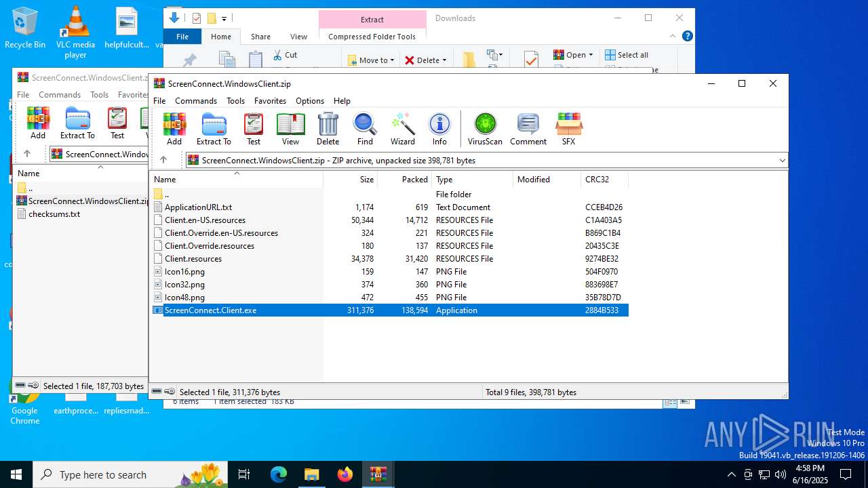Viewport: 868px width, 488px height.
Task: Switch to WinRAR via the taskbar icon
Action: click(x=378, y=474)
